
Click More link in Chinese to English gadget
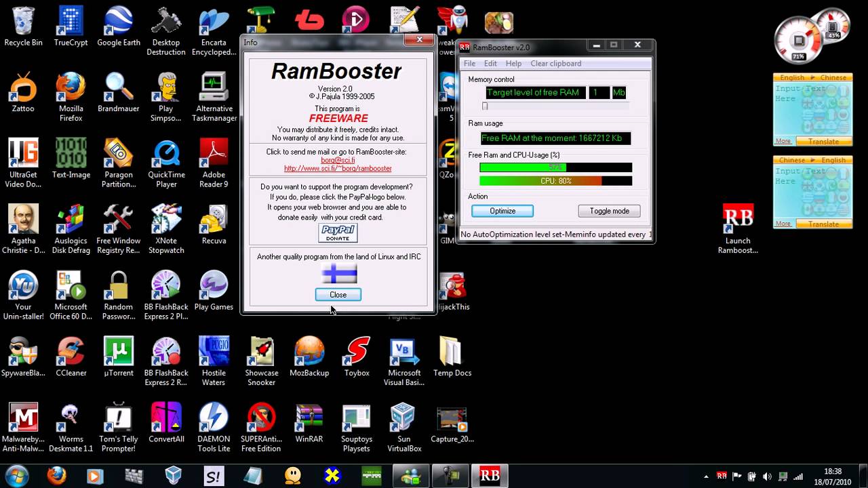pyautogui.click(x=783, y=224)
